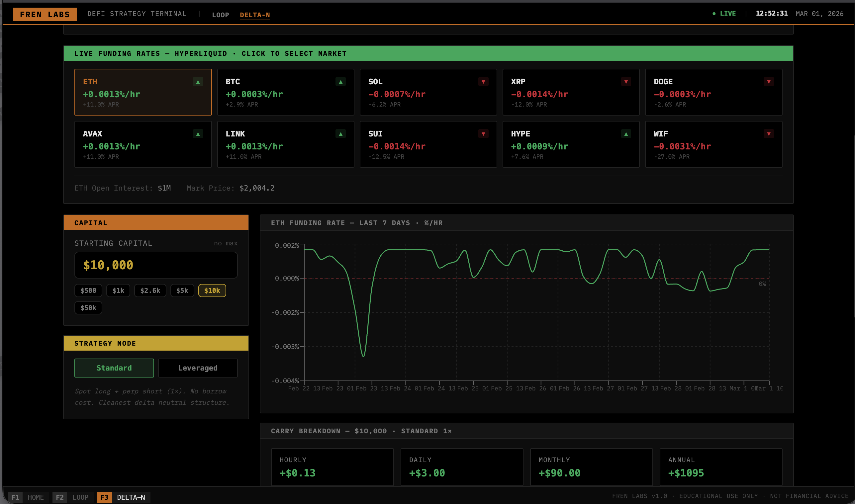
Task: Click the green up-arrow on AVAX card
Action: 198,134
